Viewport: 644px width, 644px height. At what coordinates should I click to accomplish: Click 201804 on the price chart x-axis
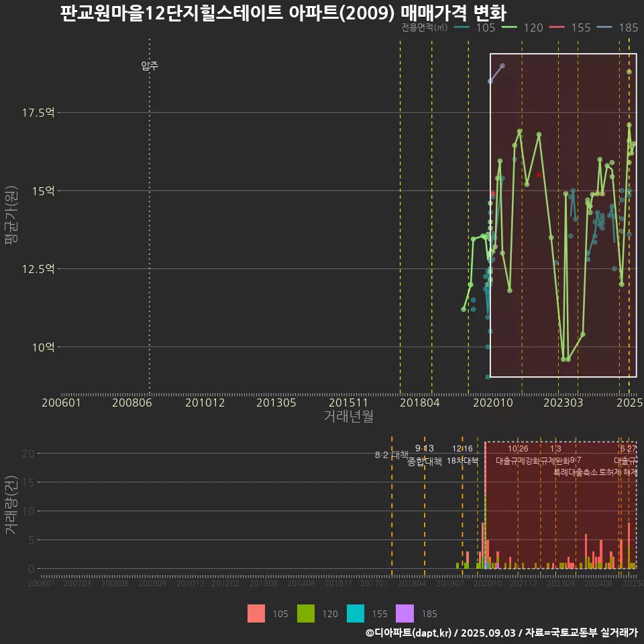420,402
